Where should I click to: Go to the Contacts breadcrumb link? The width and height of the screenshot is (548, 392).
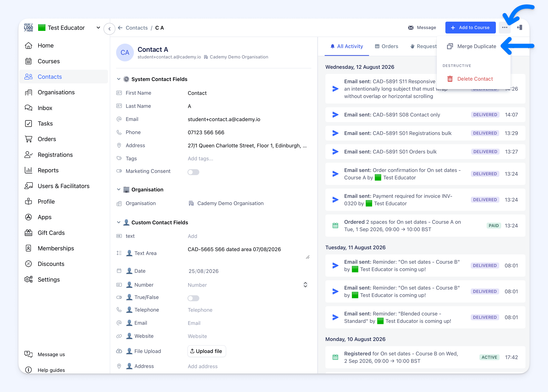(137, 28)
